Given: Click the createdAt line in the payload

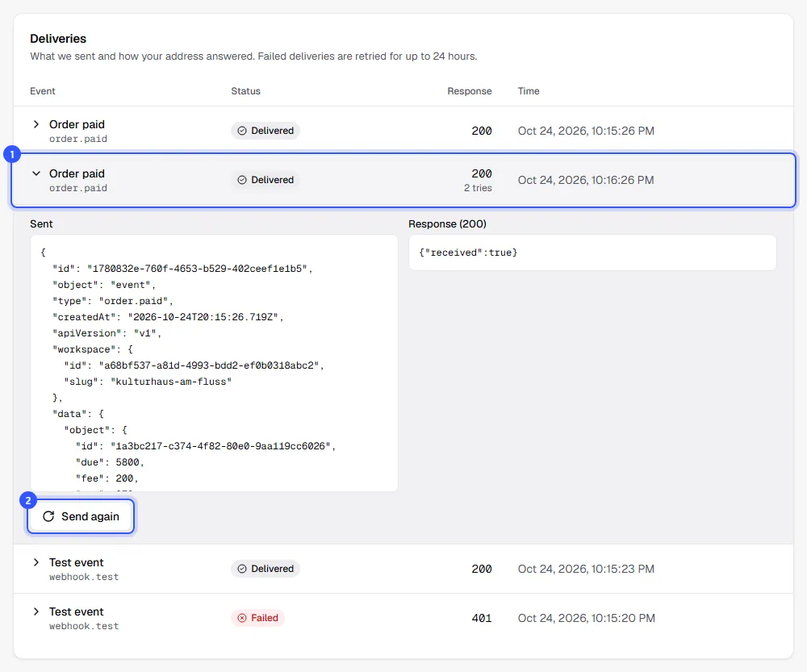Looking at the screenshot, I should (168, 317).
